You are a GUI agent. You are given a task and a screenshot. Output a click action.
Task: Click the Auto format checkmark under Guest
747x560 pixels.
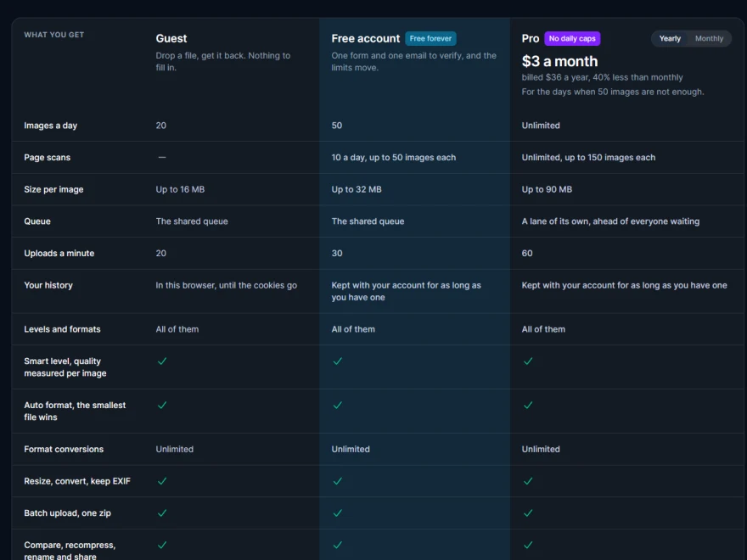pos(162,406)
